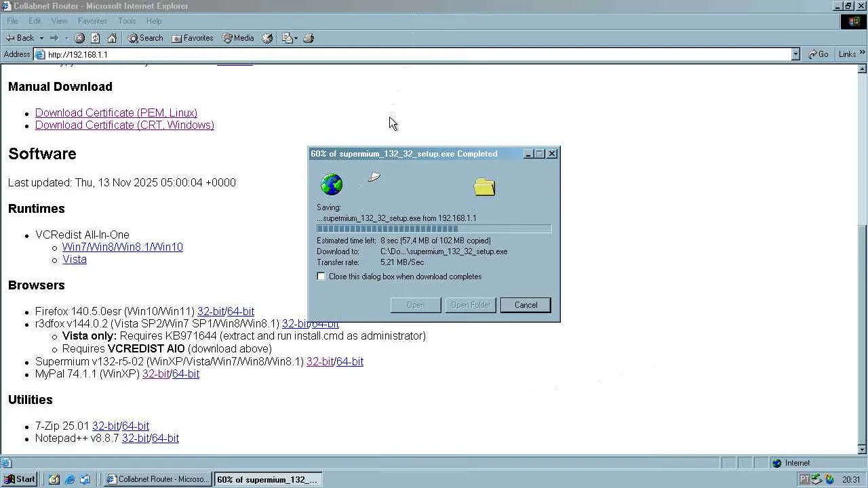Viewport: 868px width, 488px height.
Task: Click the Forward arrow in the toolbar
Action: pyautogui.click(x=54, y=38)
